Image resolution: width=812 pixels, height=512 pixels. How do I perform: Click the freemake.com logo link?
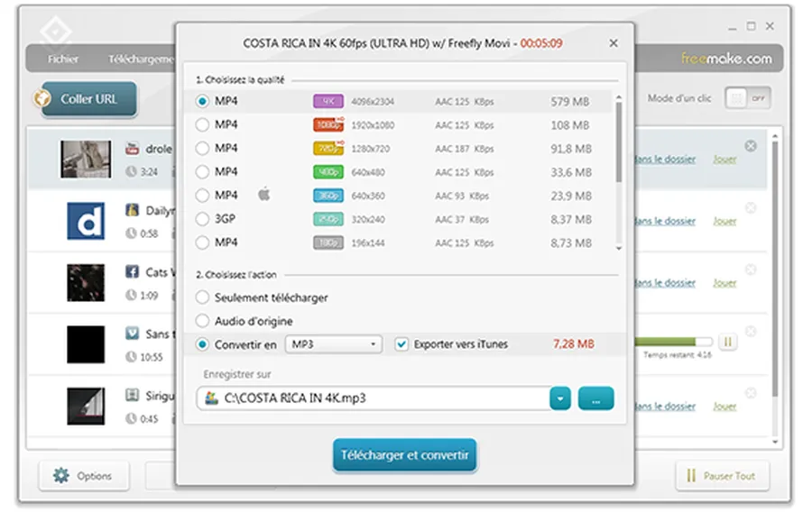pyautogui.click(x=726, y=59)
